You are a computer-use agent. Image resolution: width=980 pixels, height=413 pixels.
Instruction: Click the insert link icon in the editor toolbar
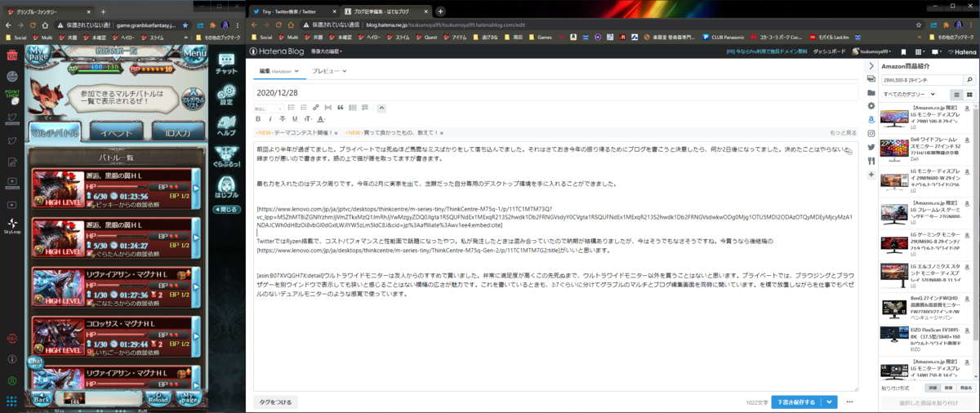click(x=315, y=108)
